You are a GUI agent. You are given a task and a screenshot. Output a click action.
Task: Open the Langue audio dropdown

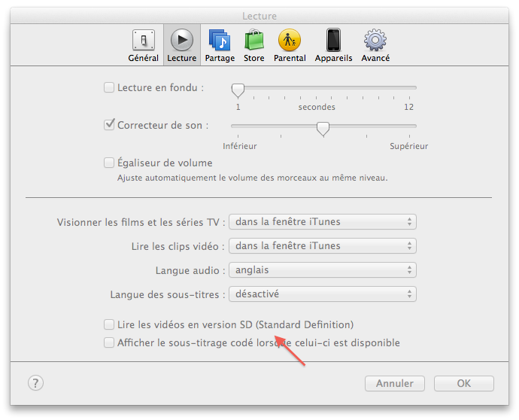pos(323,270)
